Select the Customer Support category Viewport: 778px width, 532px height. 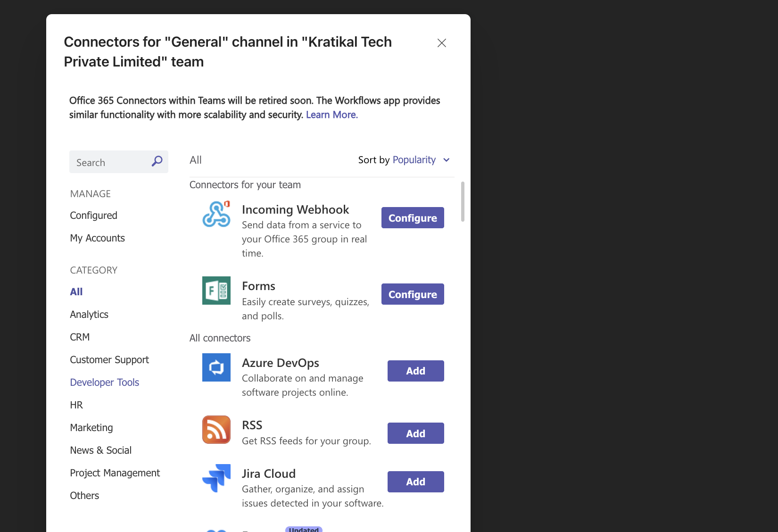[109, 360]
